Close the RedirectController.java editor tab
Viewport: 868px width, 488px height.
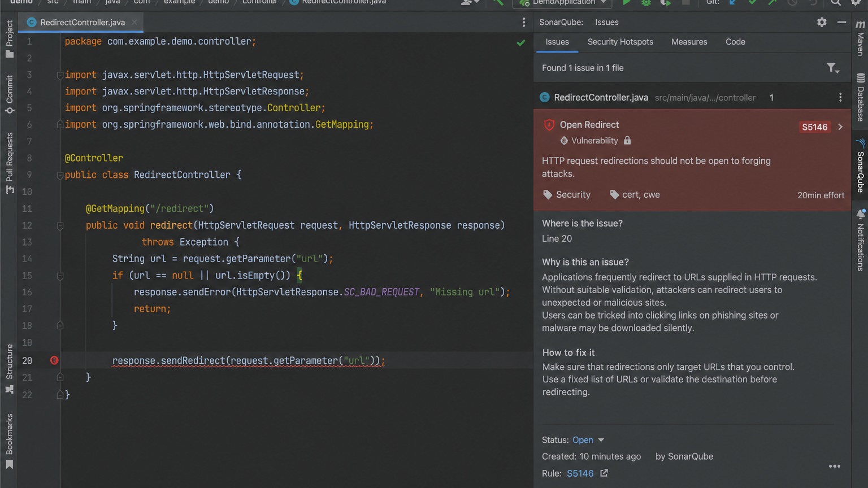click(x=134, y=22)
